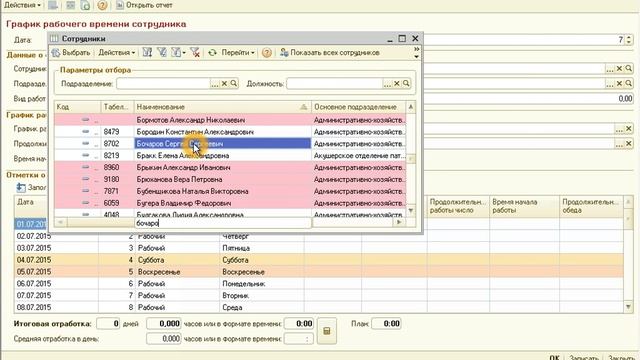Click Выбрать in the Сотрудники dialog
This screenshot has width=640, height=360.
coord(71,53)
